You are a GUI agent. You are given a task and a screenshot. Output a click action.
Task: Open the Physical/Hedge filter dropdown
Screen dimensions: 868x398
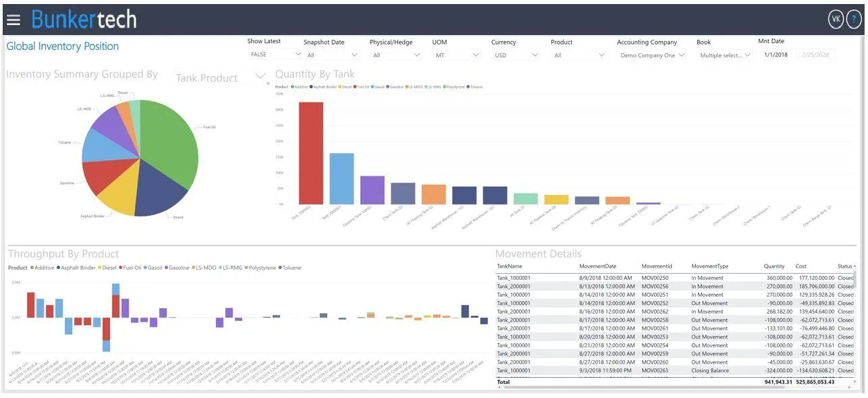click(397, 55)
